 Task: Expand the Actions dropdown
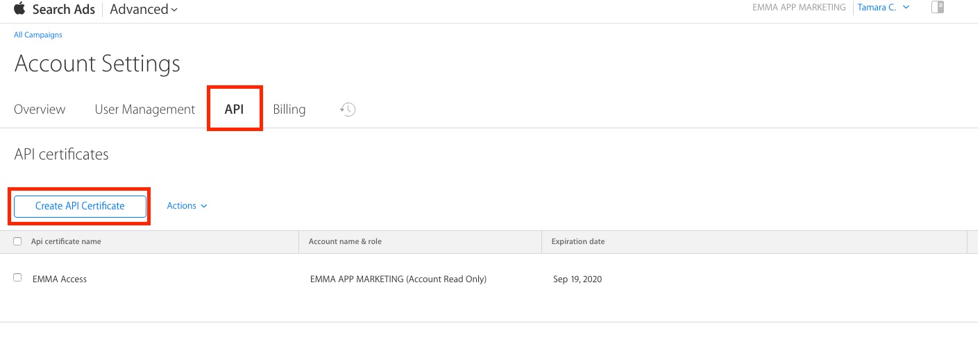click(187, 206)
